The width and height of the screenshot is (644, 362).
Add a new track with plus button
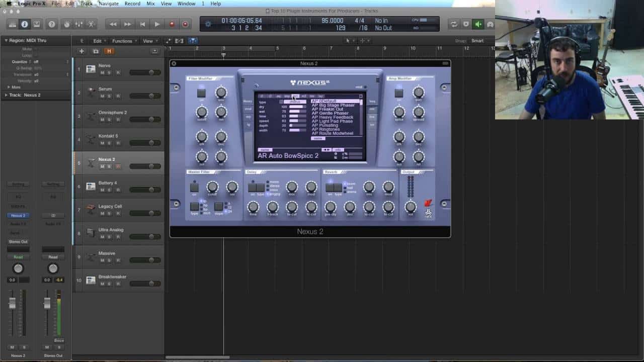click(x=82, y=51)
